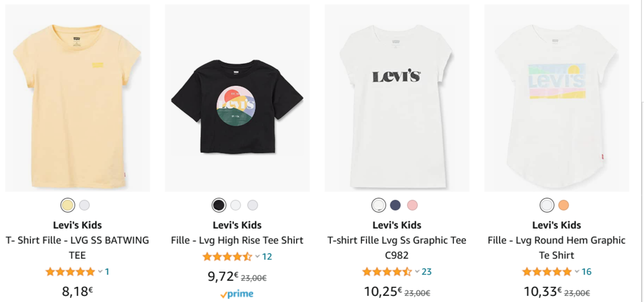Open the ratings breakdown for High Rise Tee
The width and height of the screenshot is (644, 302).
(257, 256)
